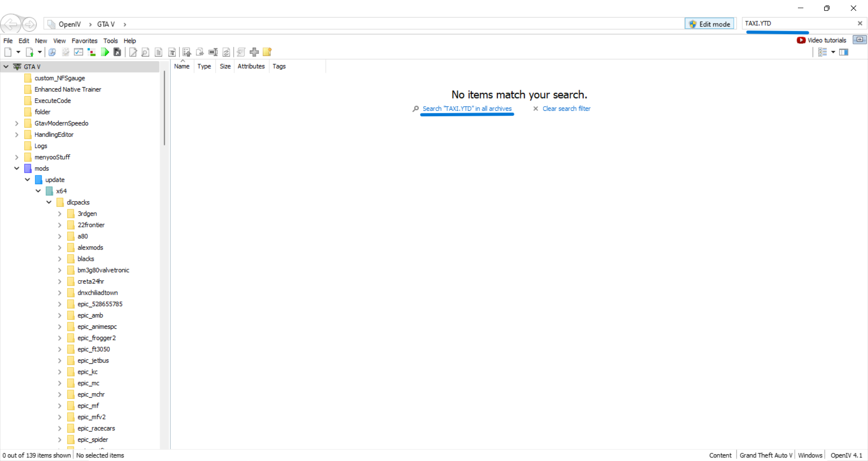The width and height of the screenshot is (868, 461).
Task: Click the Import file icon with green arrow
Action: [30, 52]
